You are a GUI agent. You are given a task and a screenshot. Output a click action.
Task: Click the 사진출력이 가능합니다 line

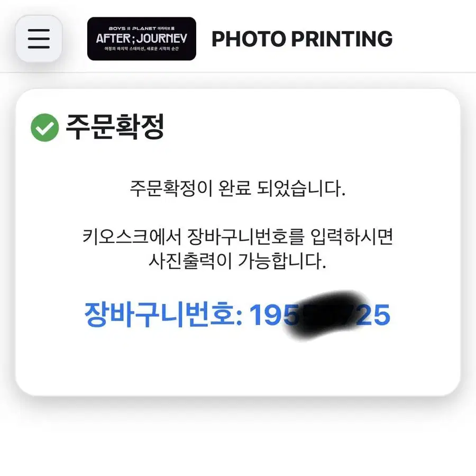pos(237,261)
